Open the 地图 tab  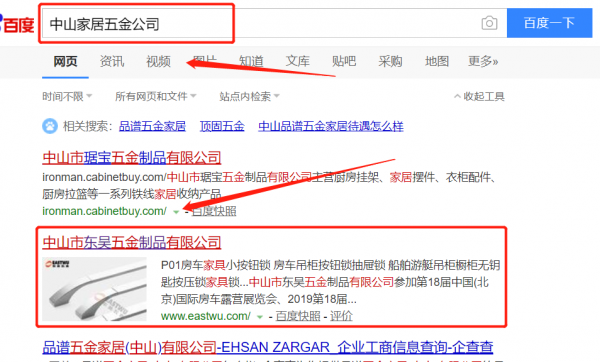coord(437,61)
